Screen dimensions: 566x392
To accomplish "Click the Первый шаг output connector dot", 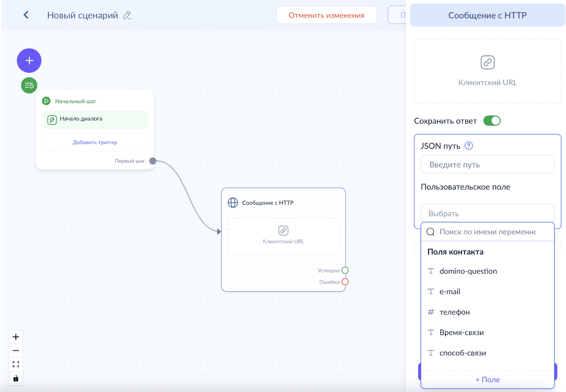I will pyautogui.click(x=153, y=161).
